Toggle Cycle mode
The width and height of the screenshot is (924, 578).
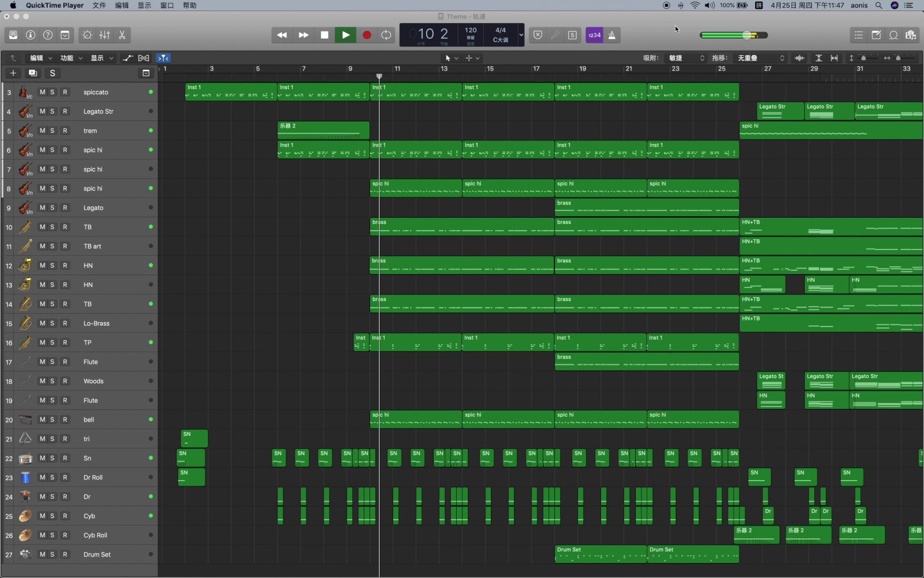tap(386, 35)
